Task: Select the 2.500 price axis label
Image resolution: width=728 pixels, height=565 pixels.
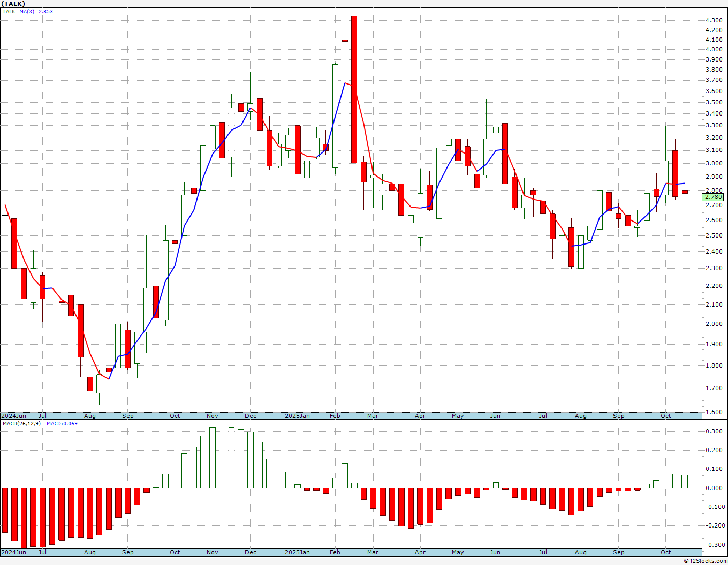Action: click(x=714, y=235)
